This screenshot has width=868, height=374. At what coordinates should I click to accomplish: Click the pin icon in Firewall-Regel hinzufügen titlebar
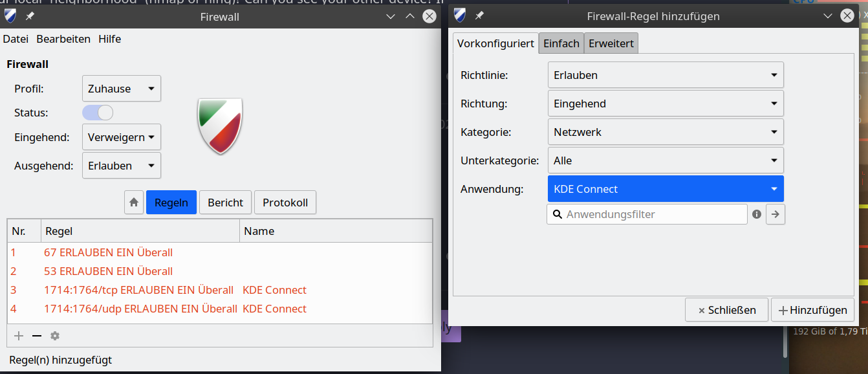point(479,16)
